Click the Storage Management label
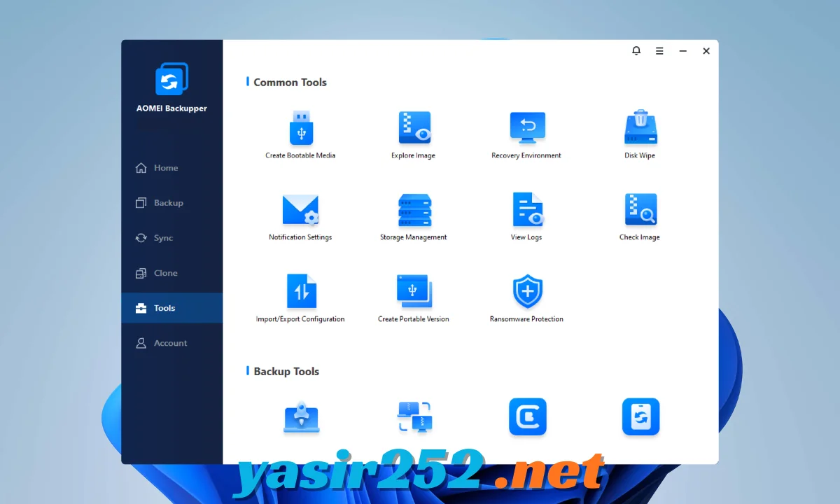This screenshot has width=840, height=504. coord(414,237)
